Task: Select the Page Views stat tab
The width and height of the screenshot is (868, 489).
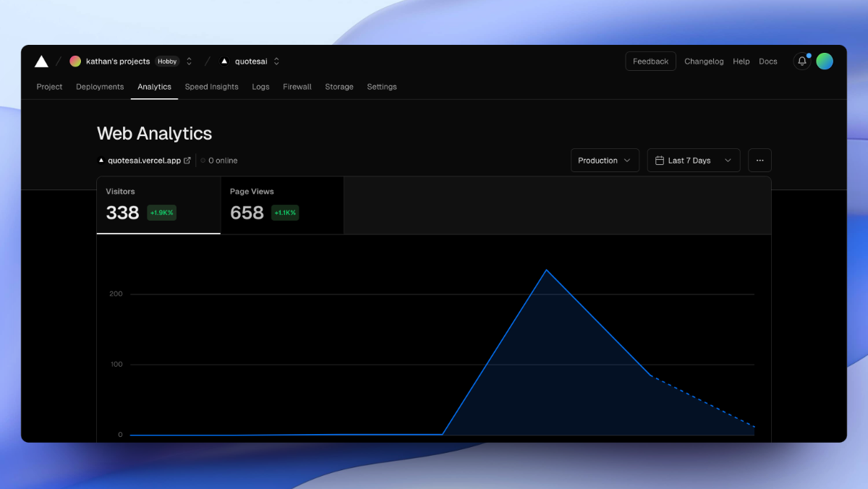Action: pyautogui.click(x=281, y=205)
